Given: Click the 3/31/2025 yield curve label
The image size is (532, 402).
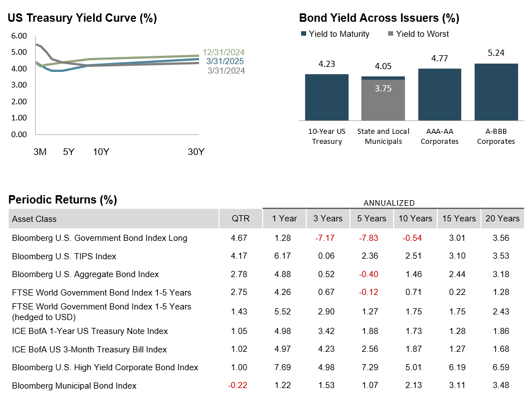Looking at the screenshot, I should (x=225, y=61).
